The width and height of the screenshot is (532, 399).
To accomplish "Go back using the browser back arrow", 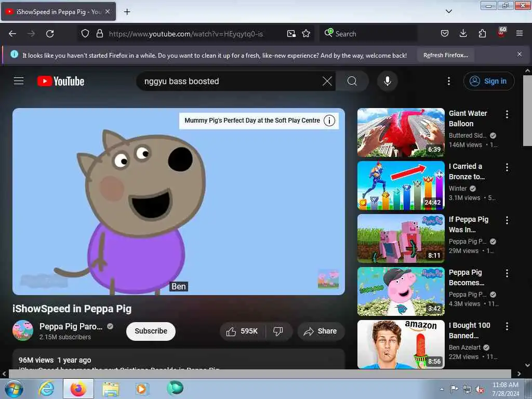I will (x=12, y=34).
